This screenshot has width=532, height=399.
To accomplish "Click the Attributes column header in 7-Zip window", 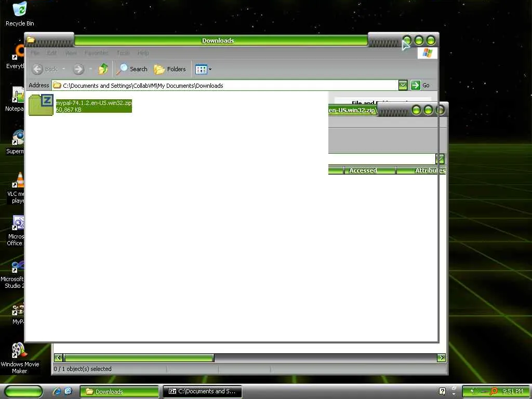I will tap(421, 170).
